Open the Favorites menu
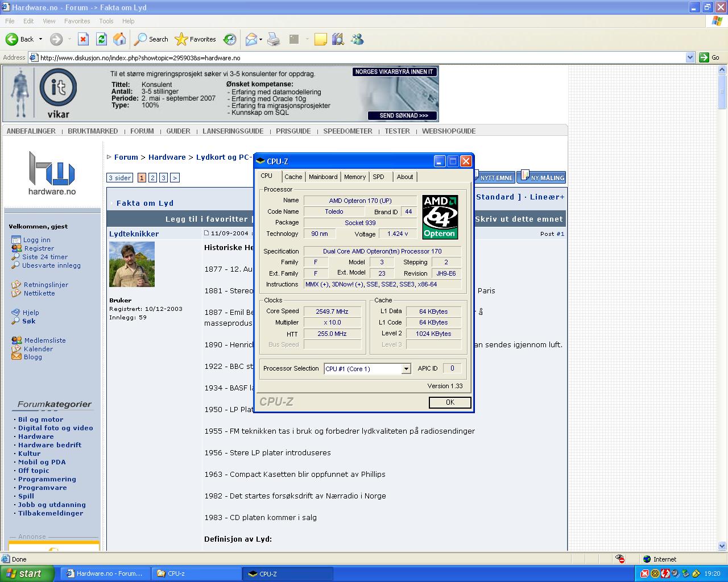The height and width of the screenshot is (582, 728). click(x=77, y=21)
